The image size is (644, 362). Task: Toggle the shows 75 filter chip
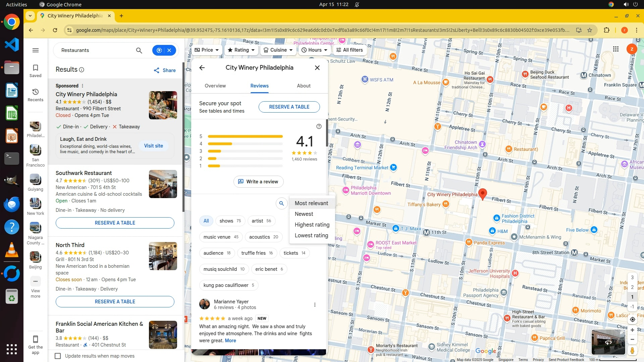[230, 221]
